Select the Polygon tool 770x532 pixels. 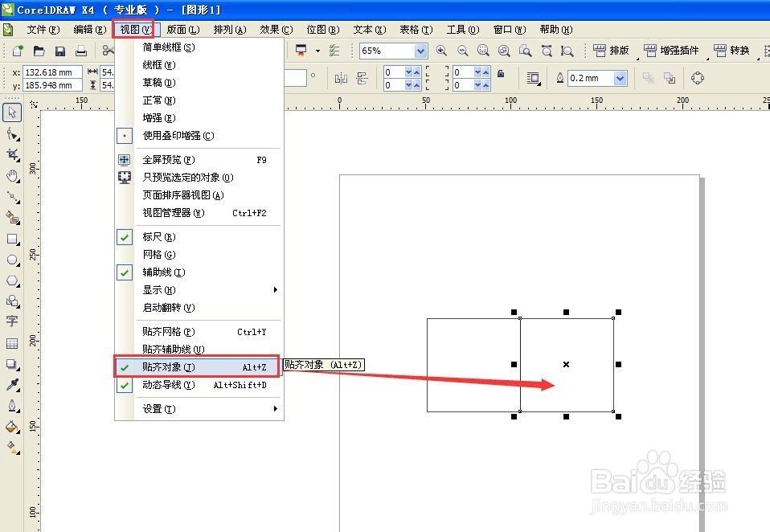pyautogui.click(x=12, y=280)
